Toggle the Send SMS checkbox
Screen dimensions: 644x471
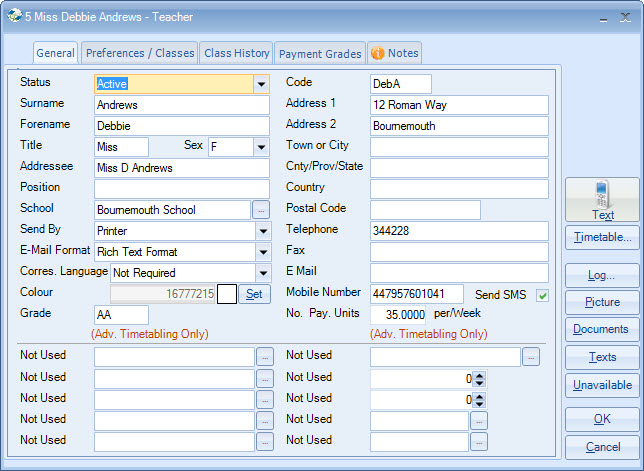543,294
